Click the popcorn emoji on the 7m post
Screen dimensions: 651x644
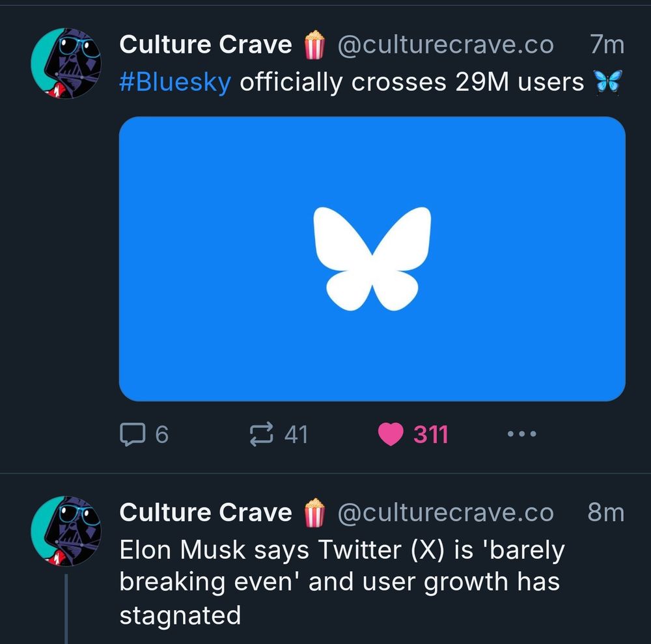click(314, 45)
